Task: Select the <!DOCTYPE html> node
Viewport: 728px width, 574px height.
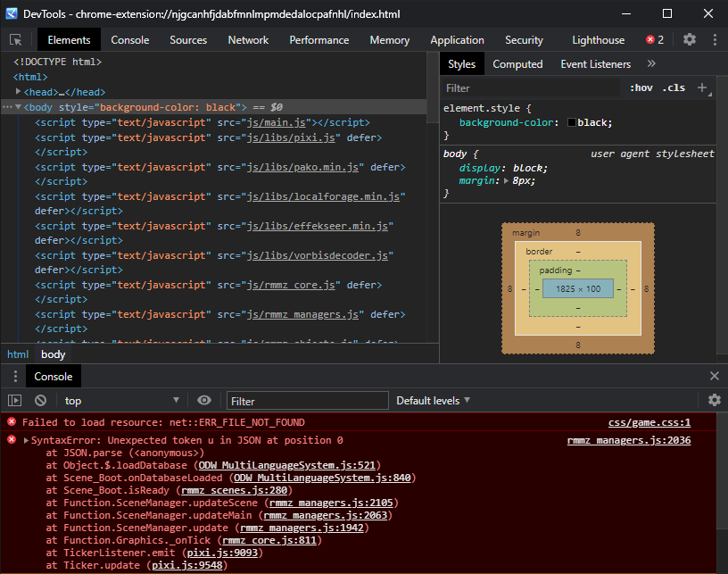Action: 57,62
